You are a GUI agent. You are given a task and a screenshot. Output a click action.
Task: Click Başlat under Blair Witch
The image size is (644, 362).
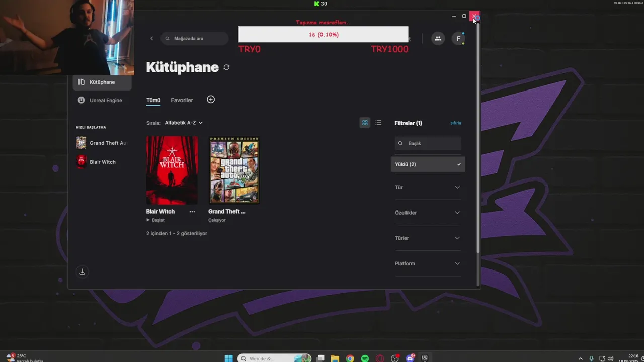point(155,220)
